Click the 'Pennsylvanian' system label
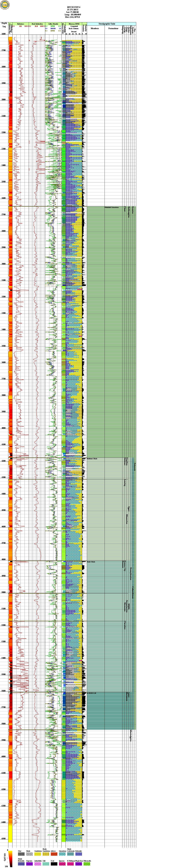Image resolution: width=177 pixels, height=868 pixels. 131,574
